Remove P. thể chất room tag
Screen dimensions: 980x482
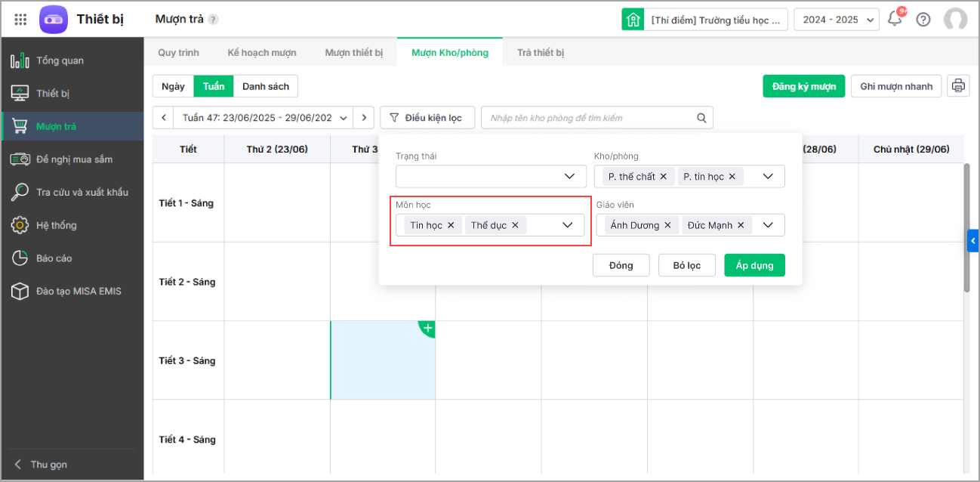pos(663,177)
